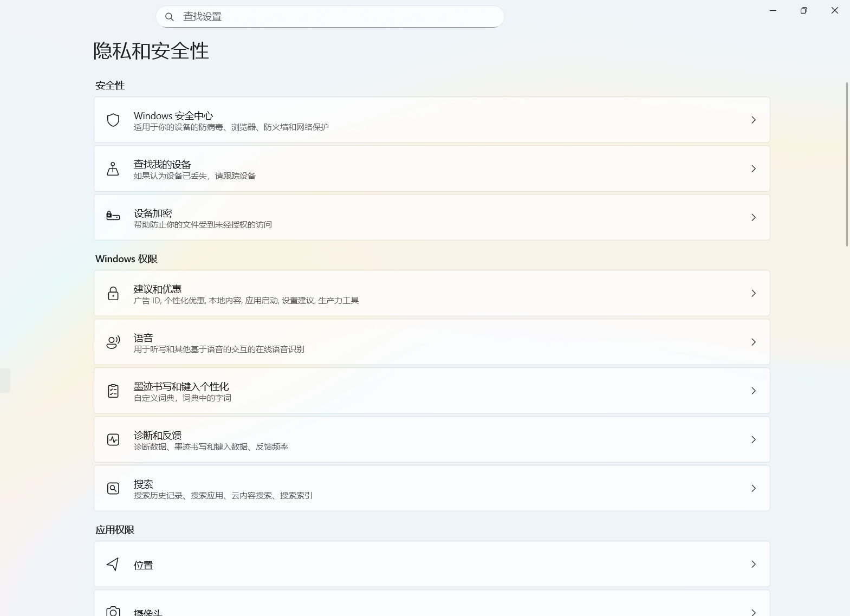Click the clipboard icon for 墨迹书写和键入个性化
Viewport: 850px width, 616px height.
pos(113,391)
